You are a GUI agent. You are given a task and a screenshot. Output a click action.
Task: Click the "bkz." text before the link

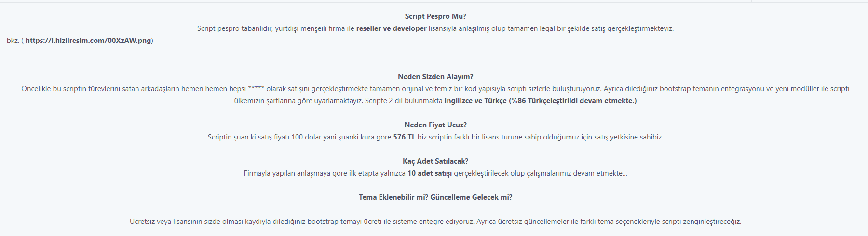[x=13, y=41]
